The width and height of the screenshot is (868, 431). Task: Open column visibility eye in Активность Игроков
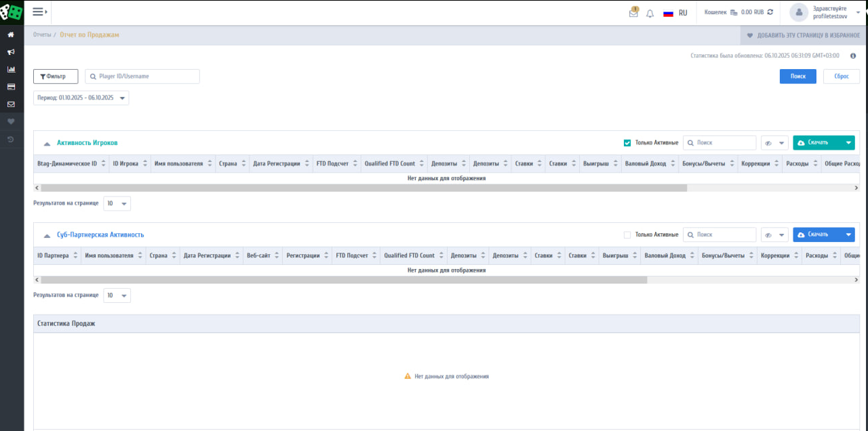coord(774,143)
